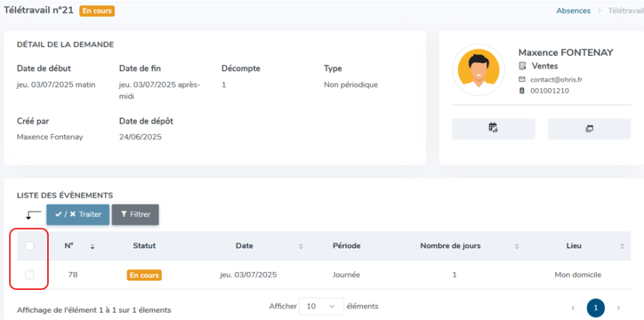Click the Filtrer button
The image size is (644, 320).
tap(135, 215)
